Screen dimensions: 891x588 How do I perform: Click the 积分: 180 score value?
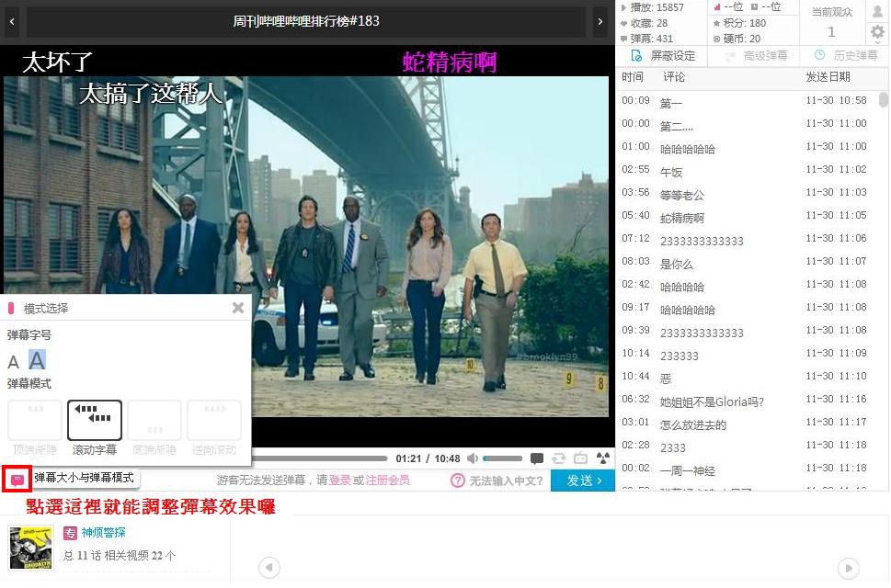740,23
